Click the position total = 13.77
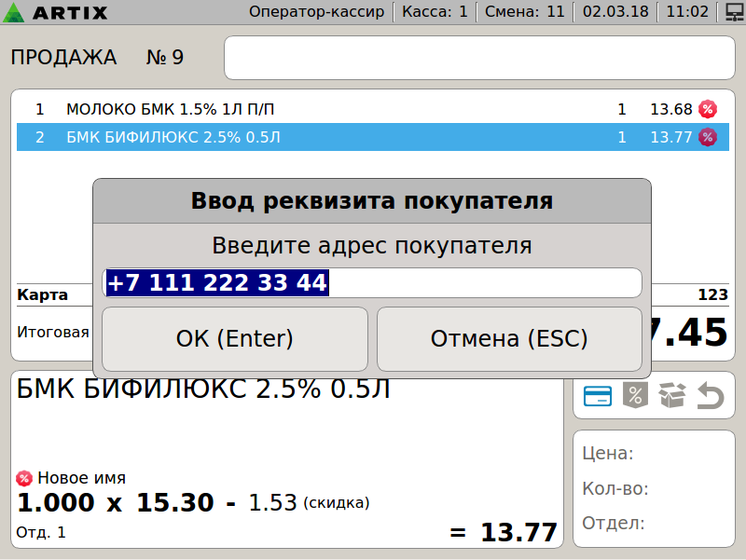 click(503, 532)
